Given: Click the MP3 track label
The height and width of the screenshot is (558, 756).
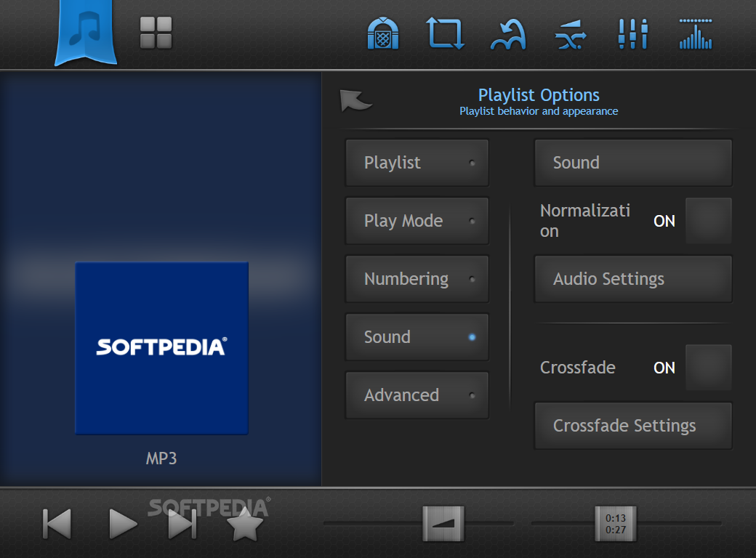Looking at the screenshot, I should point(161,458).
